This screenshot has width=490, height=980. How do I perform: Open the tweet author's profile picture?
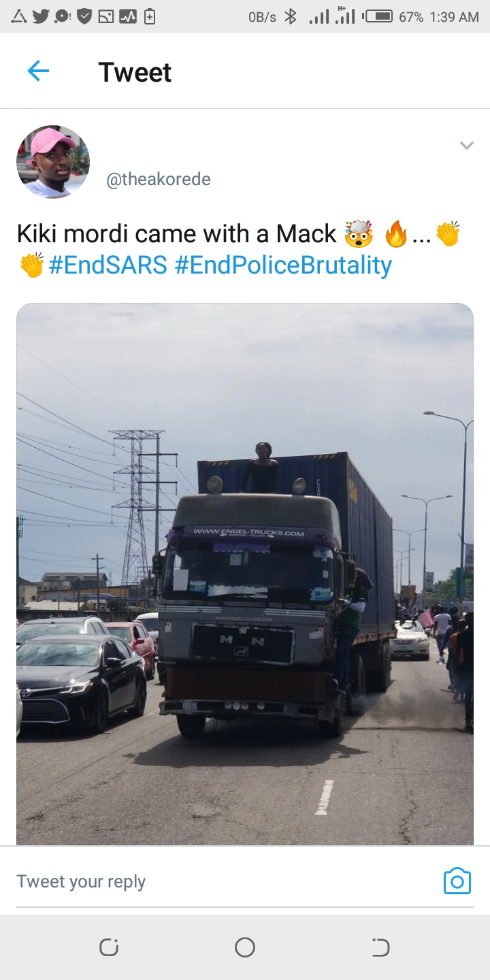pos(53,162)
